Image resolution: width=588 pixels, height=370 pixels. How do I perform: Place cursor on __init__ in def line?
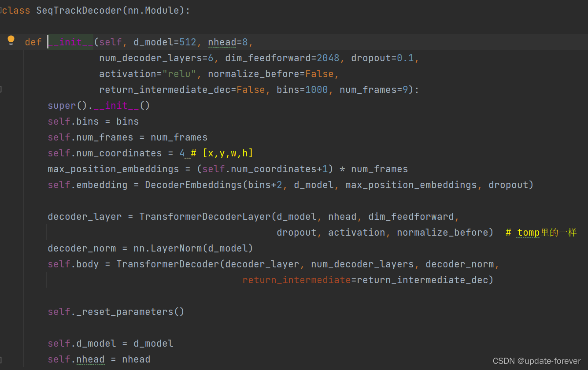(70, 42)
